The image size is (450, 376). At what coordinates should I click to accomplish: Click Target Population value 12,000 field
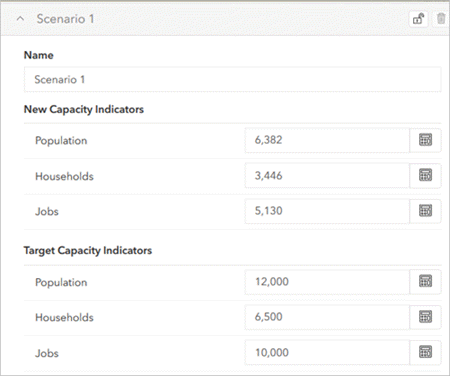(327, 282)
